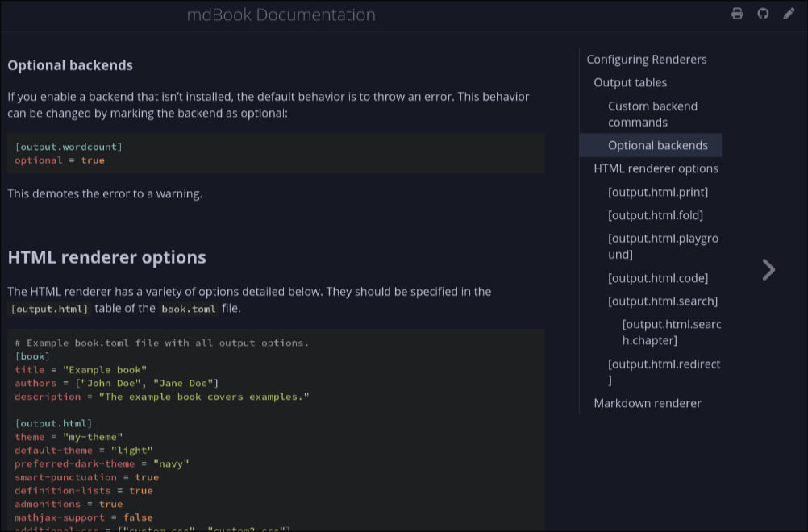Jump to Custom backend commands section
Screen dimensions: 808x532
(x=652, y=114)
